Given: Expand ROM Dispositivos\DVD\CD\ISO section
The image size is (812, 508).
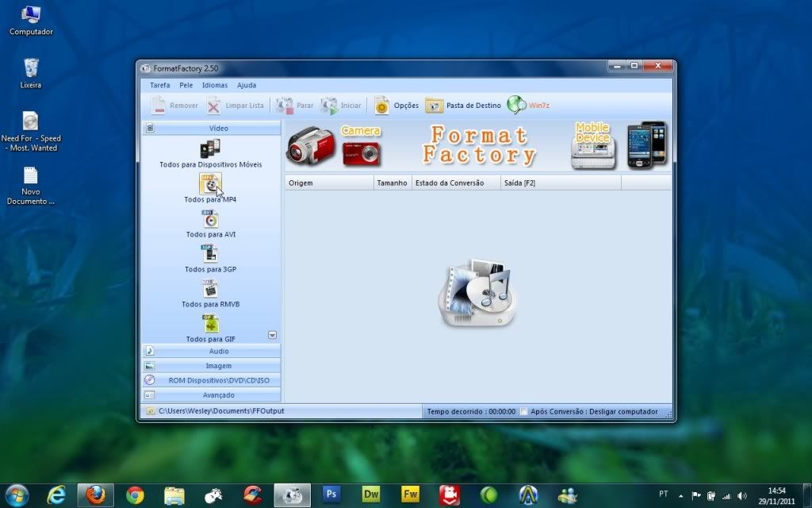Looking at the screenshot, I should click(211, 380).
